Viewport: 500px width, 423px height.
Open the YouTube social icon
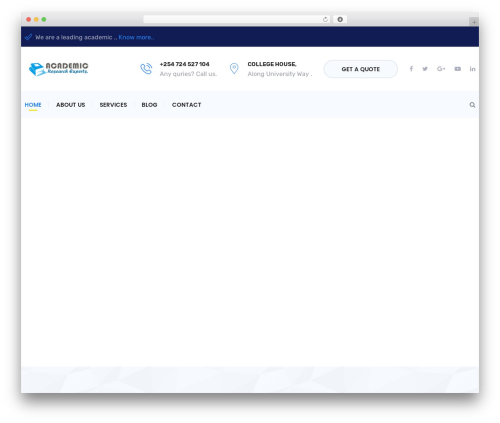click(458, 69)
